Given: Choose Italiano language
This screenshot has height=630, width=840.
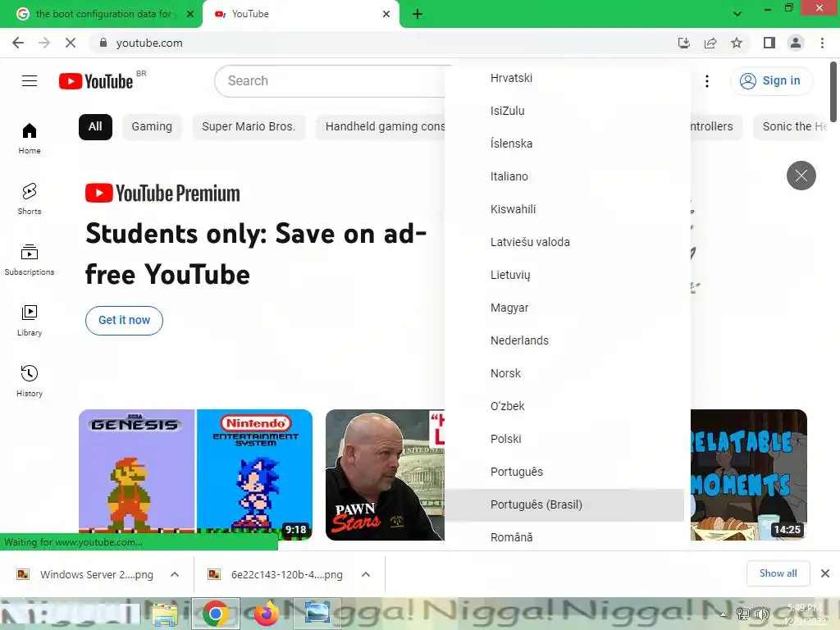Looking at the screenshot, I should tap(564, 176).
